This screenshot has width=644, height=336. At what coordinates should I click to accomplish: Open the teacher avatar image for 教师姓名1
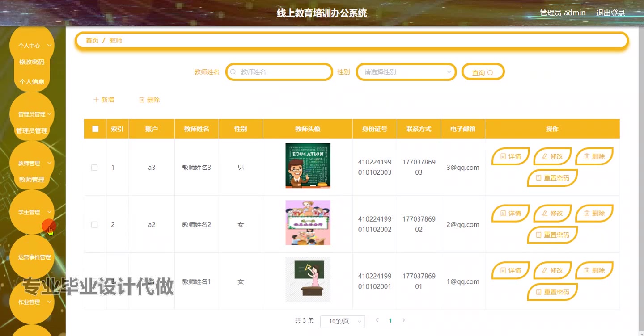(308, 280)
